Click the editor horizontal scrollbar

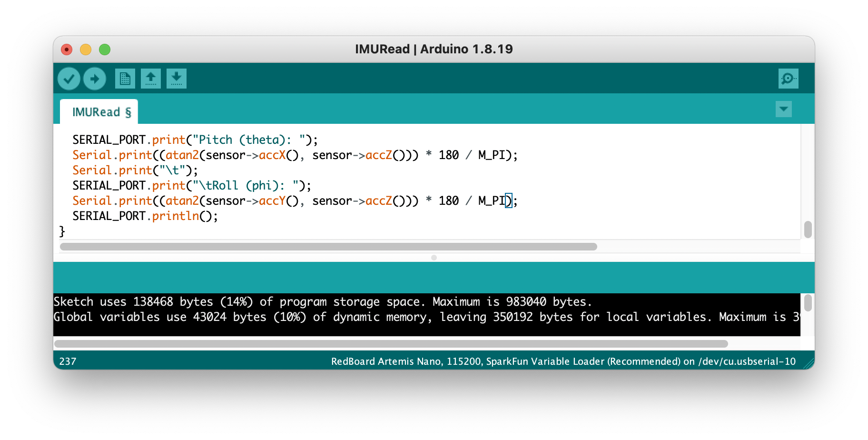coord(328,247)
